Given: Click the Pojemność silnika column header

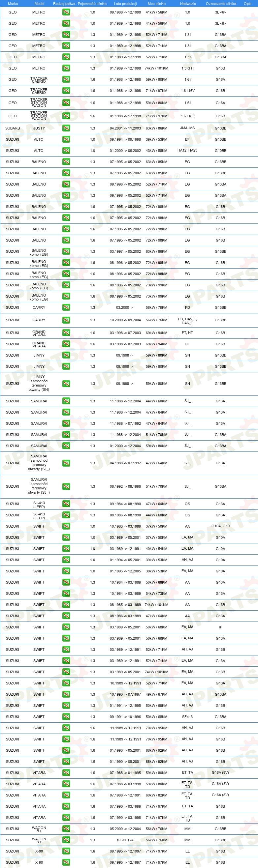Looking at the screenshot, I should (92, 4).
